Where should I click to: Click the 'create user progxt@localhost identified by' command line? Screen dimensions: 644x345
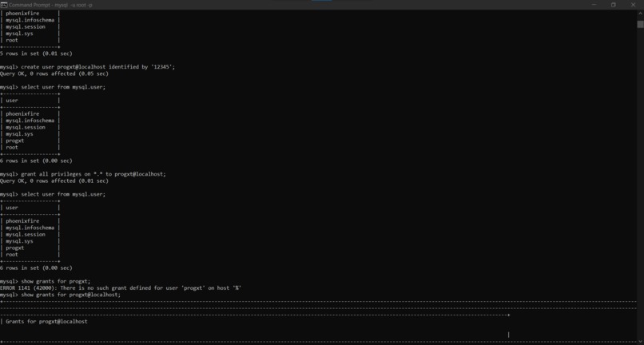coord(87,67)
